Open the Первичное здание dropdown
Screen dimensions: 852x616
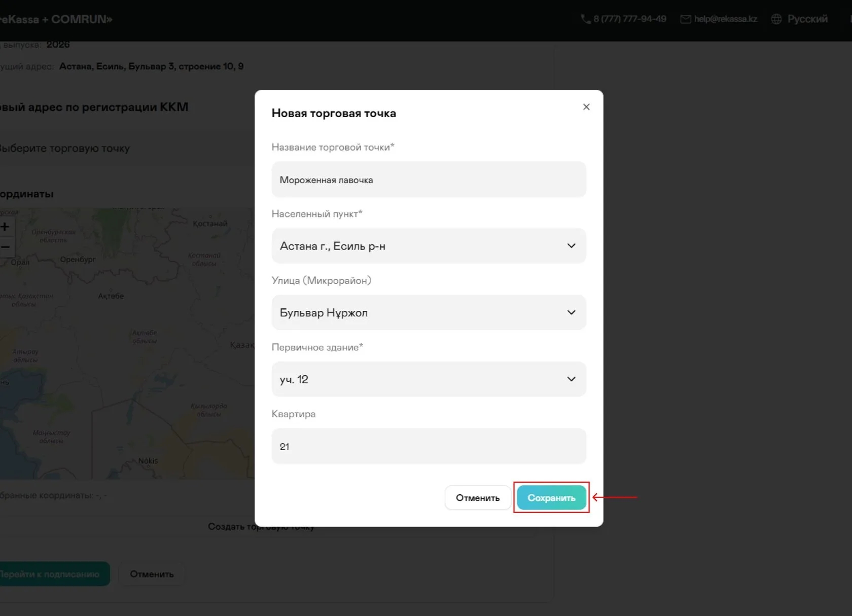pos(429,379)
